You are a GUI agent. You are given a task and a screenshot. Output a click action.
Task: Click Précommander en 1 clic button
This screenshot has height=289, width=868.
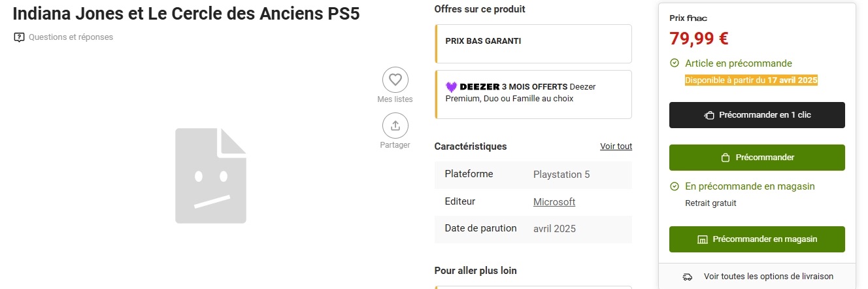(x=757, y=115)
